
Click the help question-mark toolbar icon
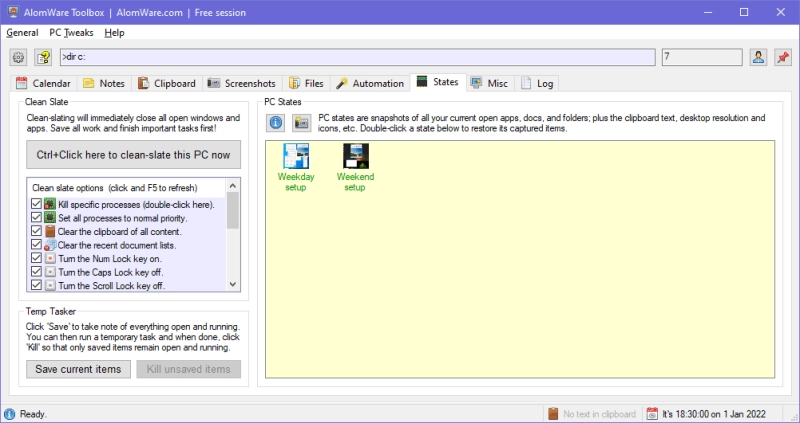(x=44, y=57)
